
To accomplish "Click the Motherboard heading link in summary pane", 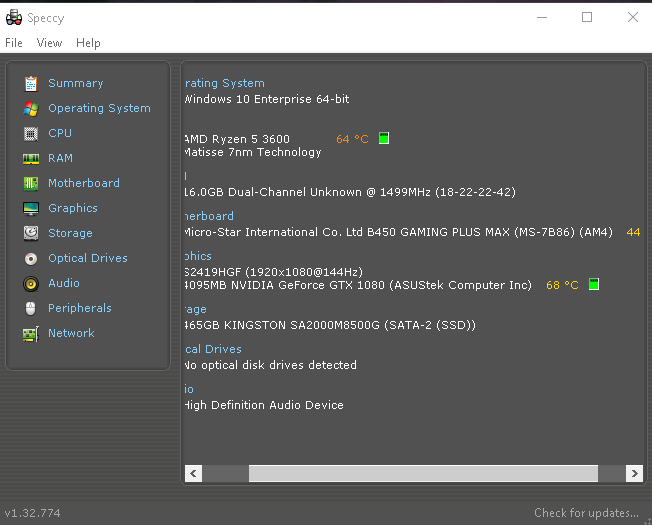I will [x=209, y=216].
